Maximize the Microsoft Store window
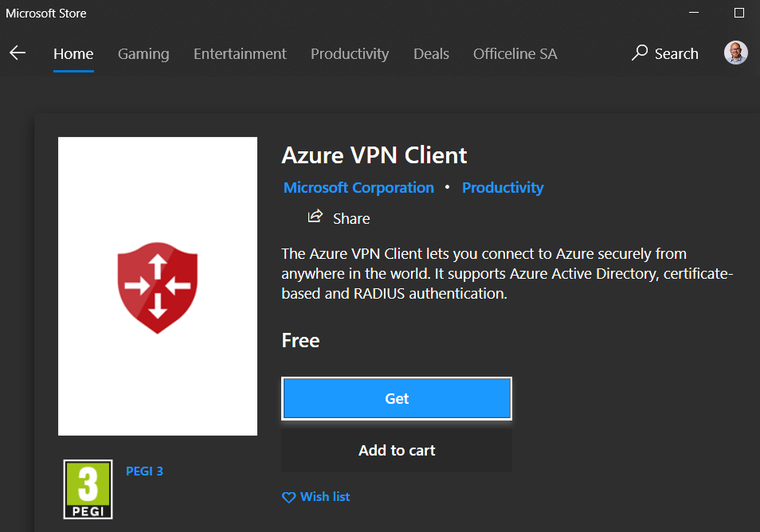760x532 pixels. click(738, 14)
